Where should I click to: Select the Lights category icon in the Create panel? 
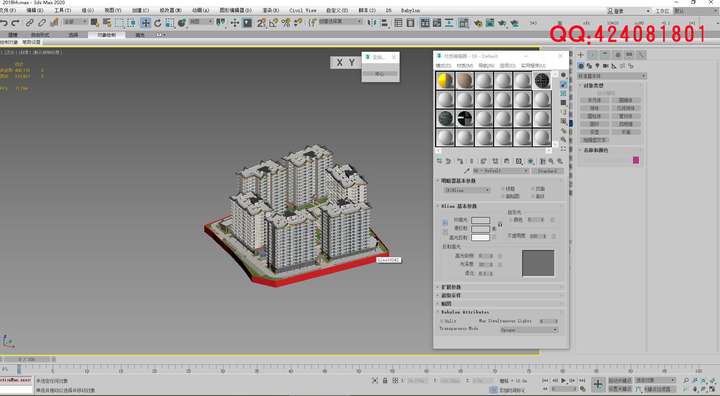(x=597, y=66)
